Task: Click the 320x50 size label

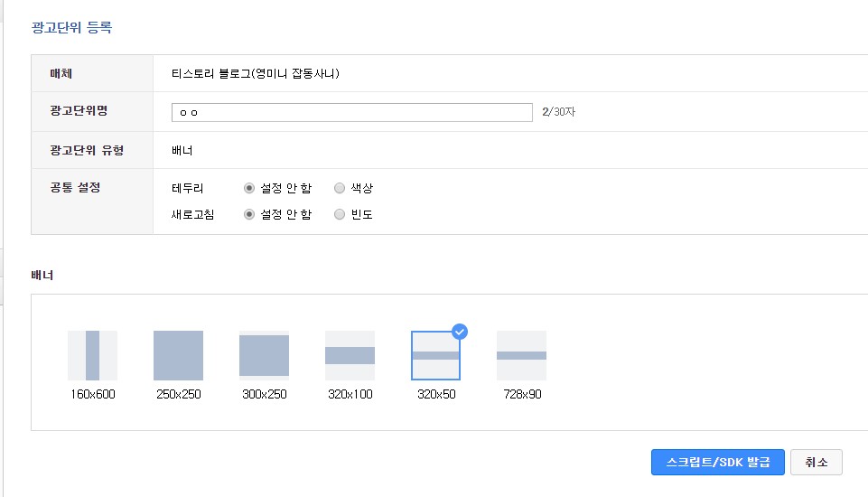Action: [x=436, y=395]
